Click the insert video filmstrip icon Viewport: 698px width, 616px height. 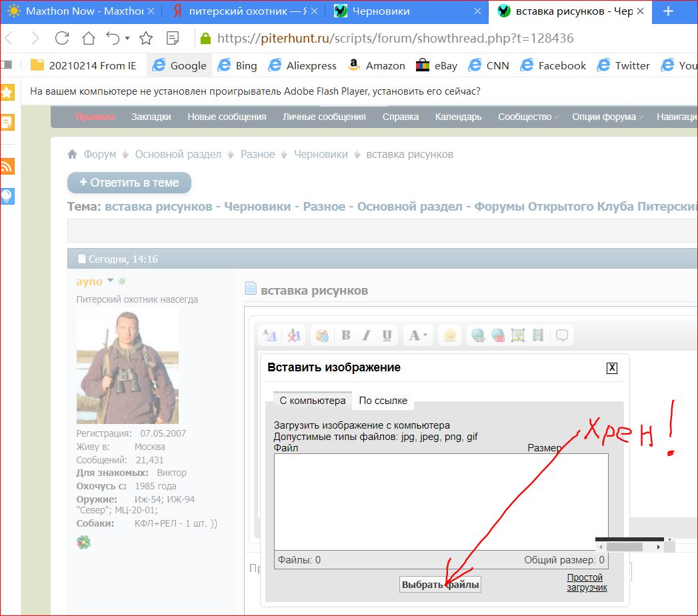point(538,335)
